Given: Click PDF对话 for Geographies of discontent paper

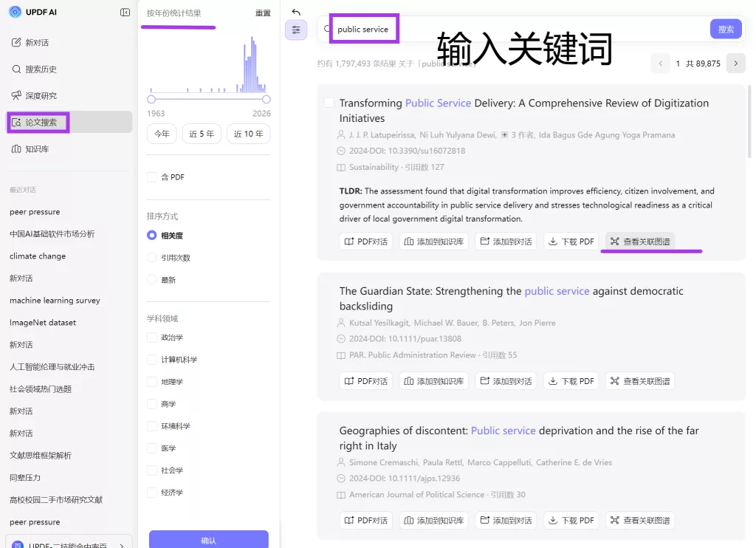Looking at the screenshot, I should (366, 521).
